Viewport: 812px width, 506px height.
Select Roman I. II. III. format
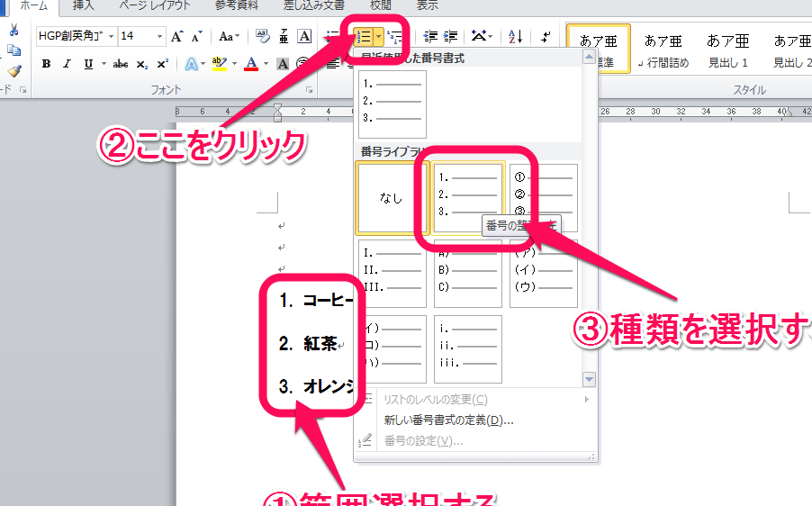pos(392,274)
